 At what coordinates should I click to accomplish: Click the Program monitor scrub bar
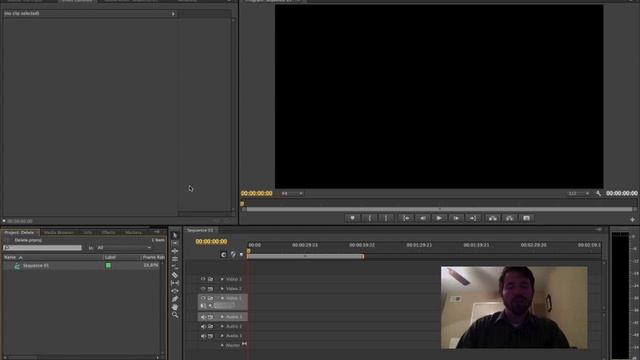[440, 209]
